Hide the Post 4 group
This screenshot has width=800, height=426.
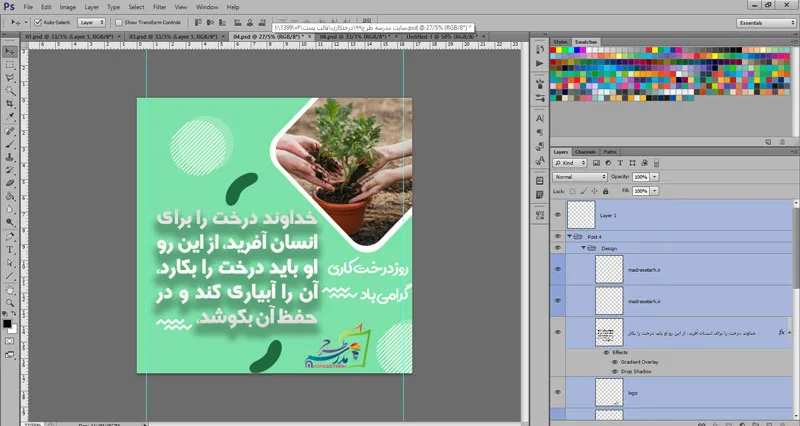coord(558,236)
